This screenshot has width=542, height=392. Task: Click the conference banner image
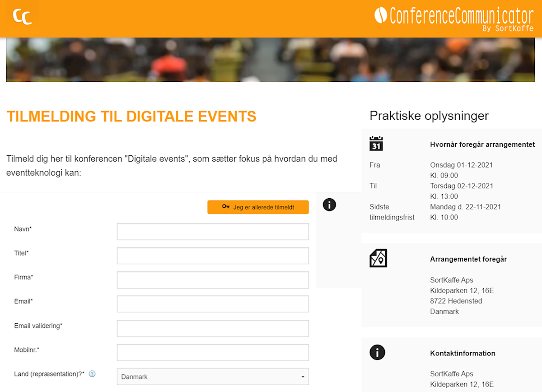pos(270,60)
